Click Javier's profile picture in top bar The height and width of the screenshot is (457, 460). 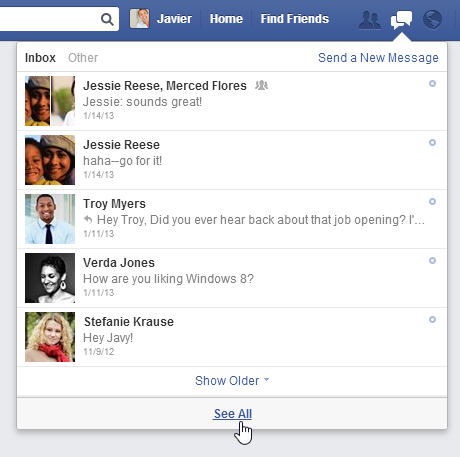click(x=139, y=19)
